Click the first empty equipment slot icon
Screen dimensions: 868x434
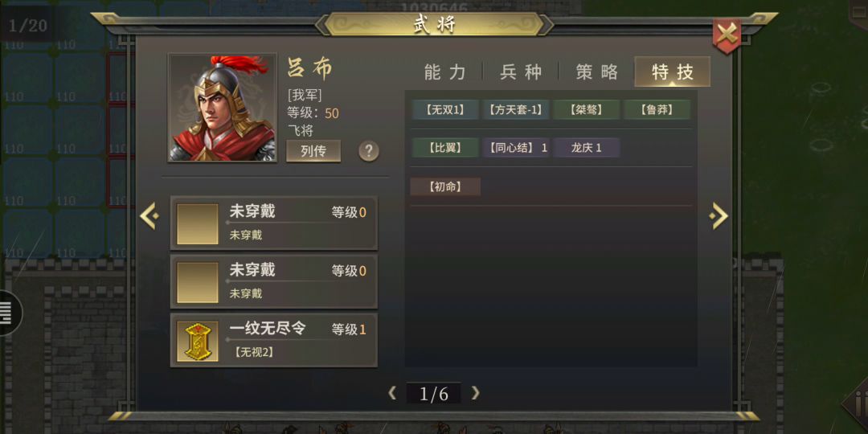click(198, 223)
